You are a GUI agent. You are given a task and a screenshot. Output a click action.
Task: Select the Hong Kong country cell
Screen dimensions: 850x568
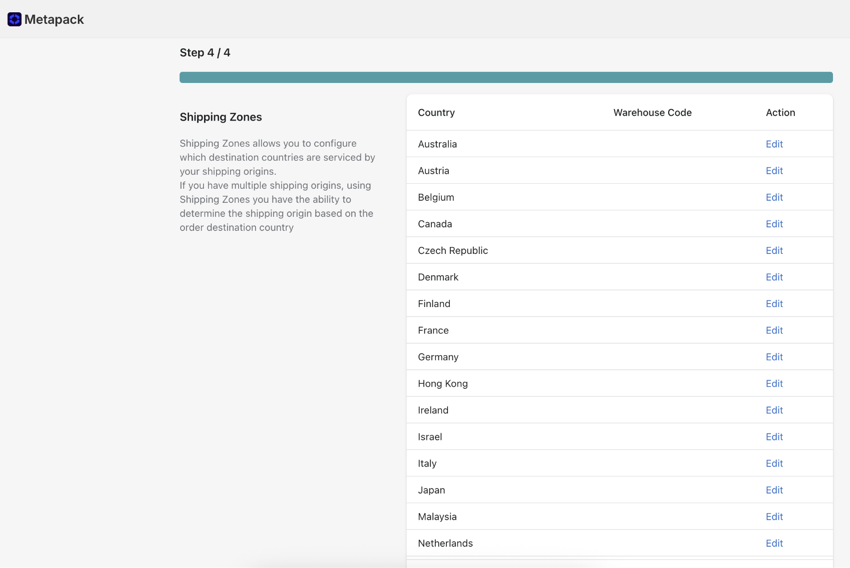[x=442, y=383]
